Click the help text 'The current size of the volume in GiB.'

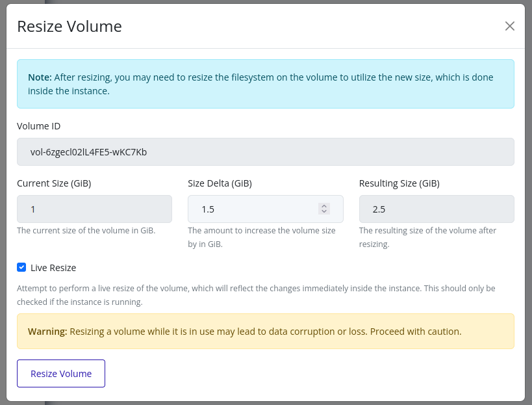[x=86, y=231]
